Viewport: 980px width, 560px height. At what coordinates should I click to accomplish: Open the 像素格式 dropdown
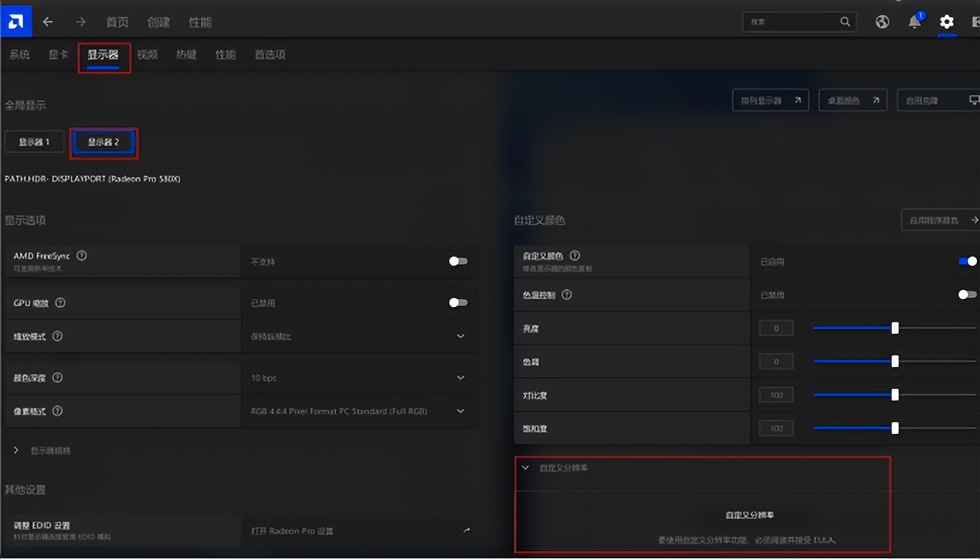tap(460, 410)
